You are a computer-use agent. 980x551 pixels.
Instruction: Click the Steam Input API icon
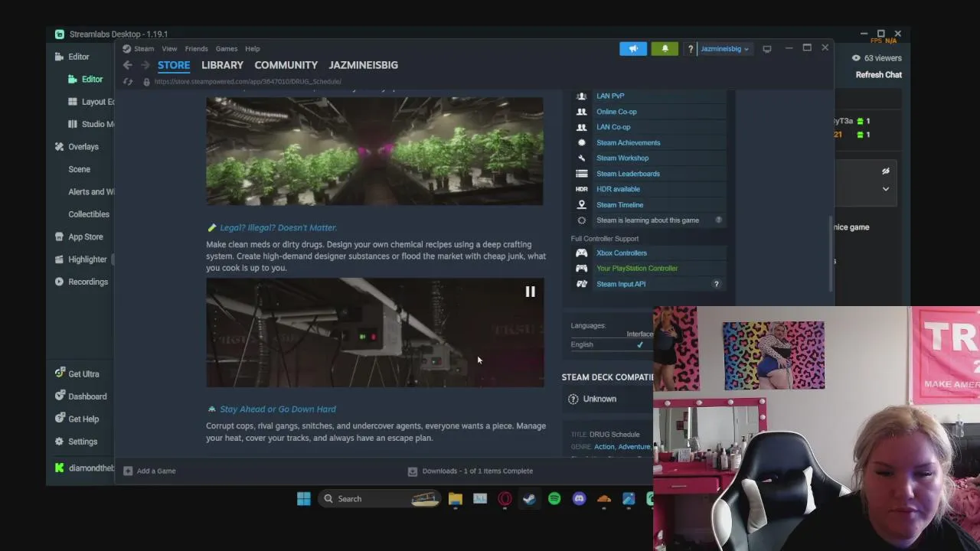581,284
